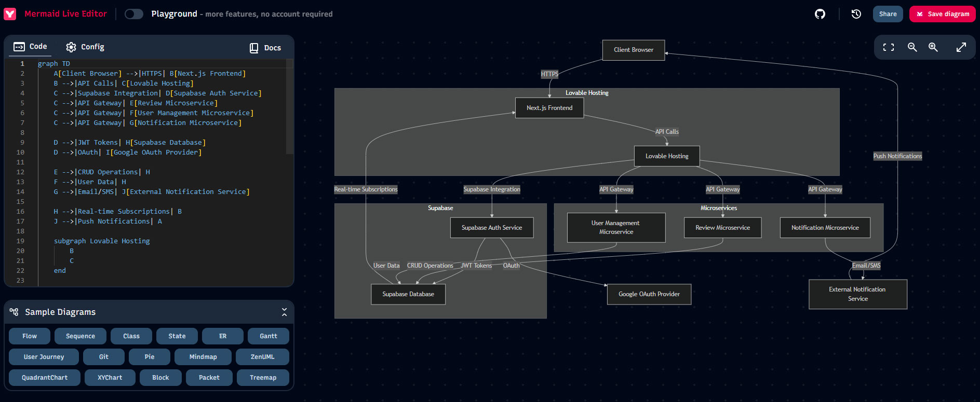The image size is (980, 402).
Task: Click the Save diagram button
Action: (x=943, y=14)
